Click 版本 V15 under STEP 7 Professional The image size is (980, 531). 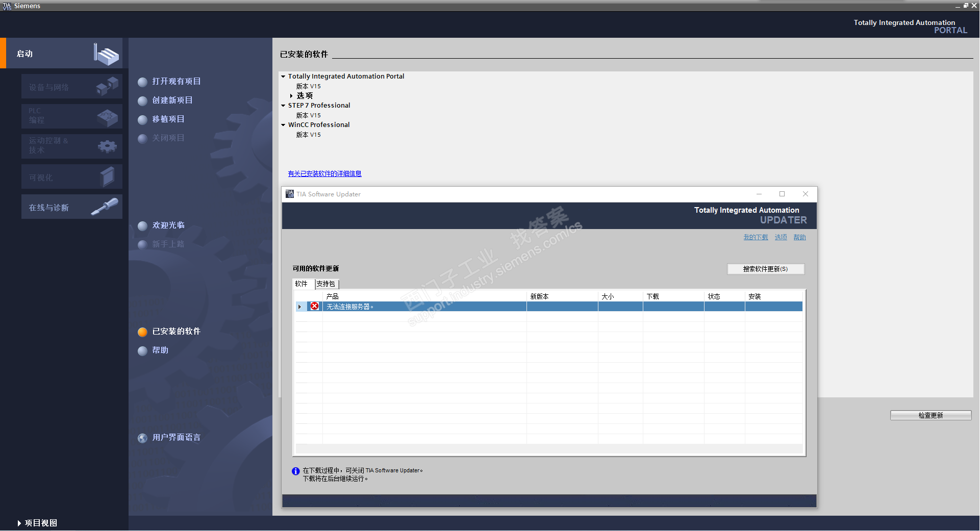click(309, 116)
